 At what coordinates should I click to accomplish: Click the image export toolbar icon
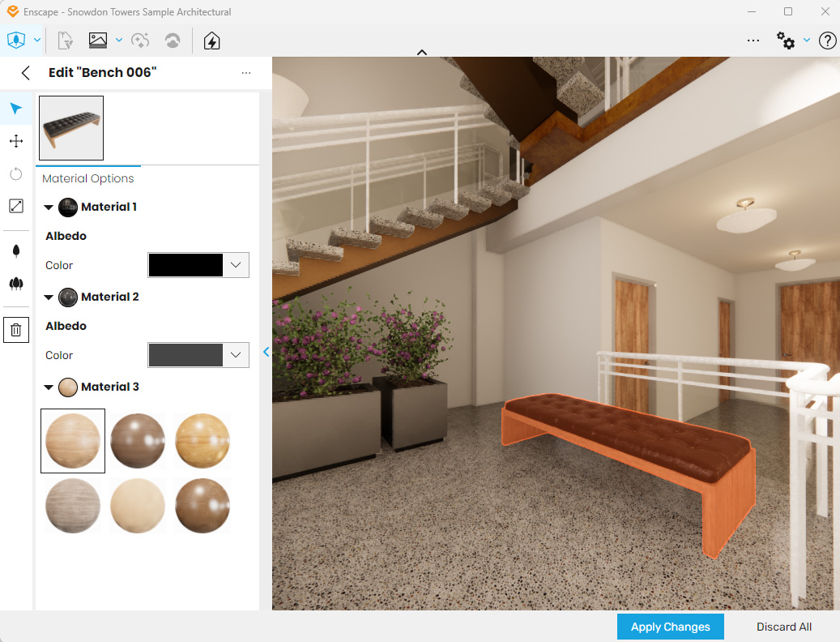click(x=98, y=41)
